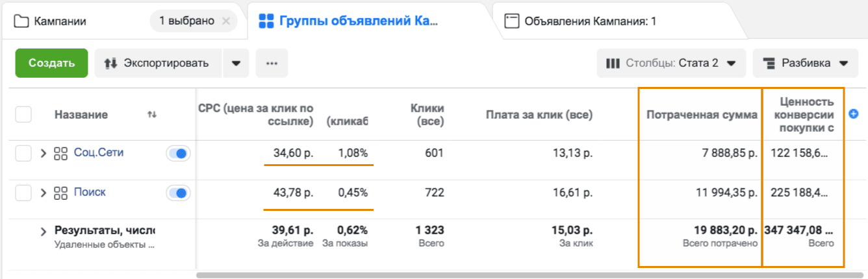Open the dropdown arrow next to Экспортировать
This screenshot has height=279, width=868.
point(236,64)
